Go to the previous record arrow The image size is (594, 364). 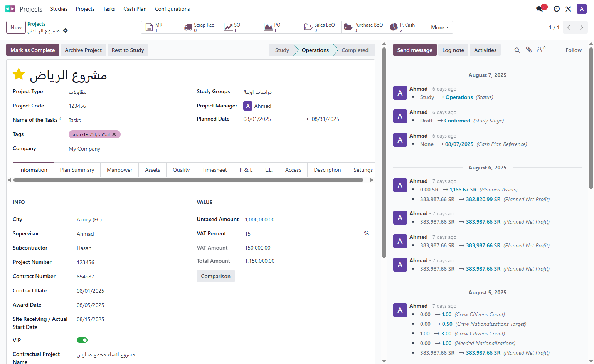point(569,27)
